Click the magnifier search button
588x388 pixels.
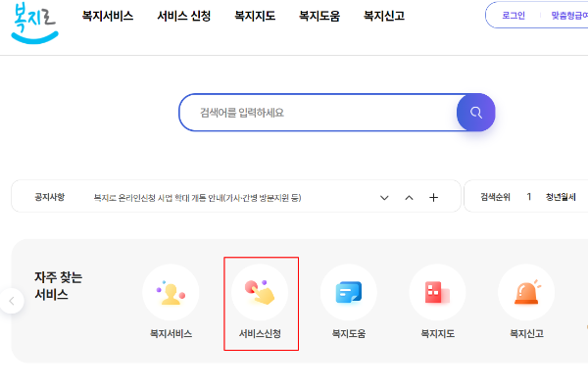(x=476, y=113)
